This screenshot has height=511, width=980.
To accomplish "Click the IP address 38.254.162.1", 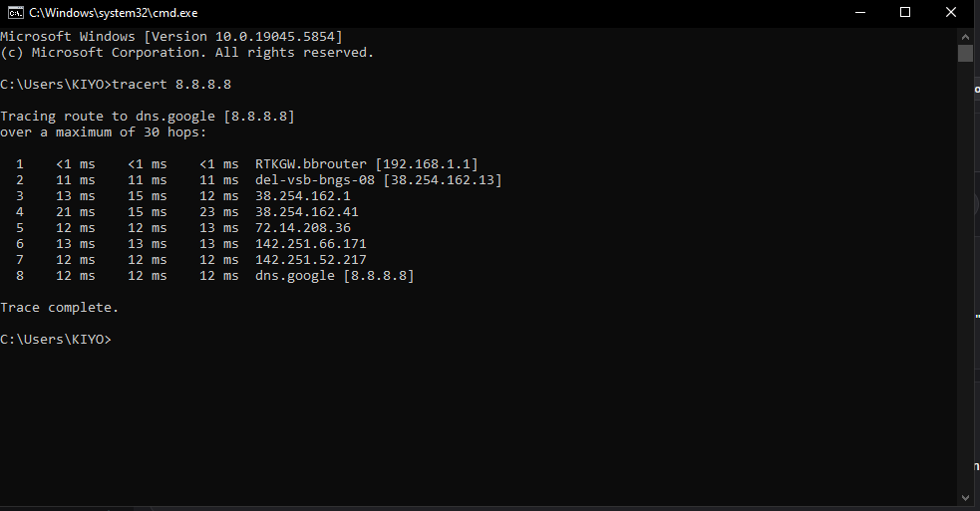I will pos(302,196).
